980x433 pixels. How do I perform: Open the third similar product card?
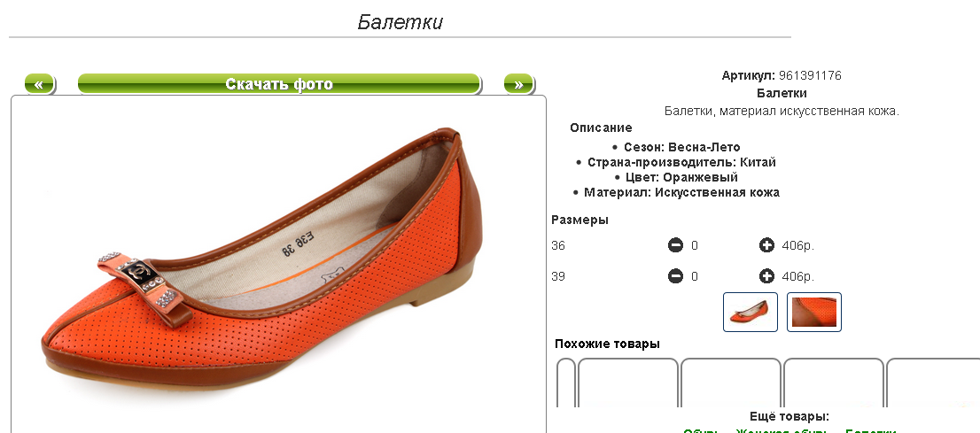(833, 383)
